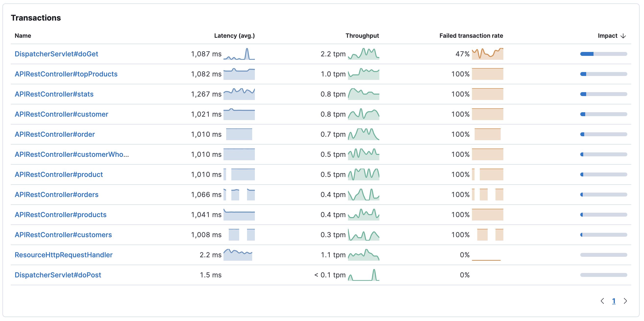Sort table by Throughput column

click(x=362, y=36)
